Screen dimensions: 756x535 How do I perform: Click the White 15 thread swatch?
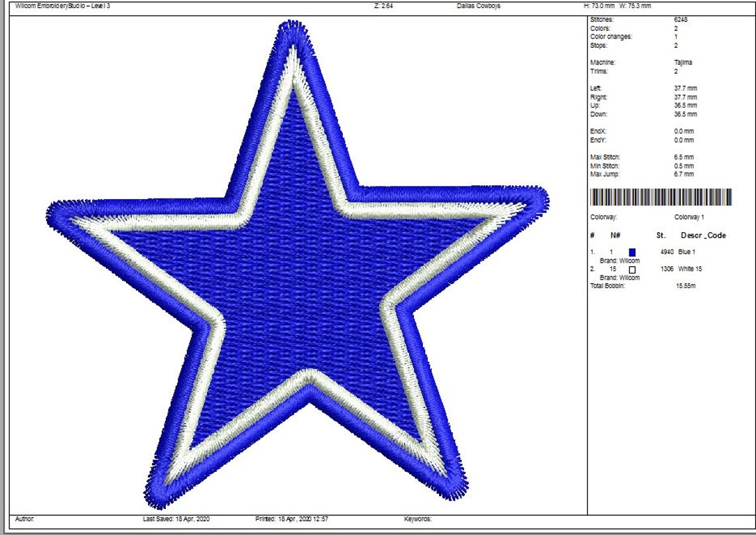pyautogui.click(x=633, y=269)
